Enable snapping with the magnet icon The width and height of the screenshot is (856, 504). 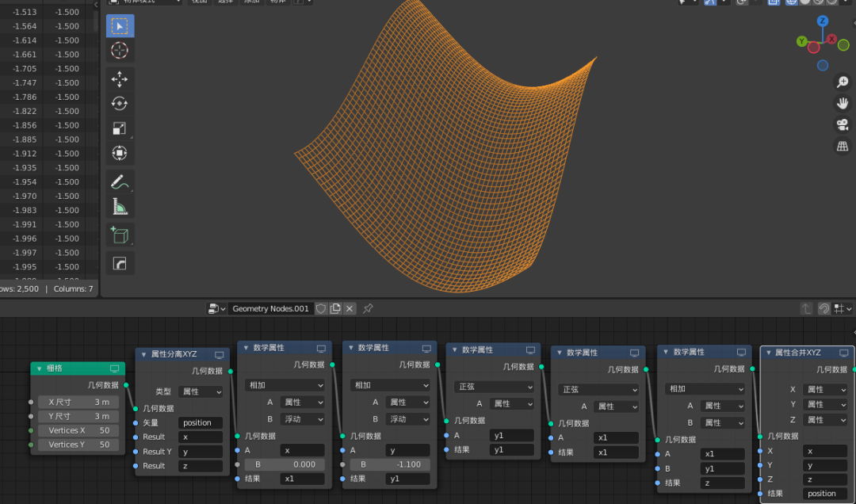pos(712,3)
